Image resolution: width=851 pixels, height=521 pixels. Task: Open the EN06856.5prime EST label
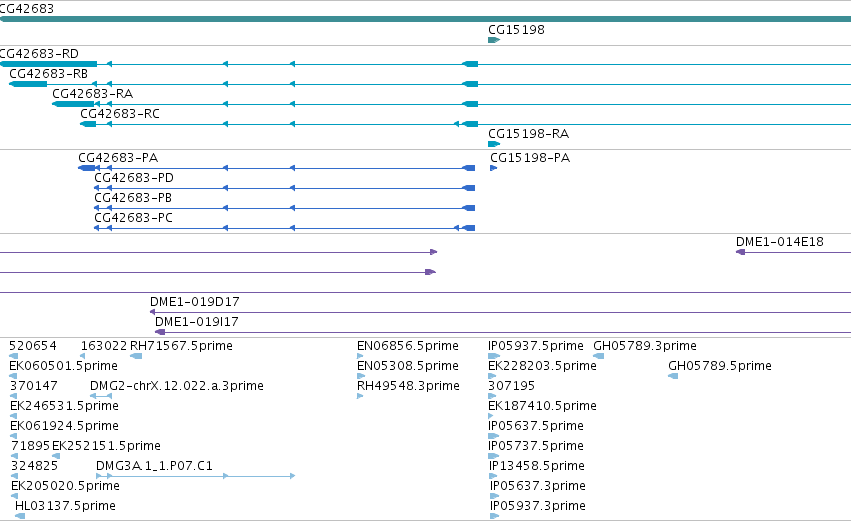coord(408,346)
